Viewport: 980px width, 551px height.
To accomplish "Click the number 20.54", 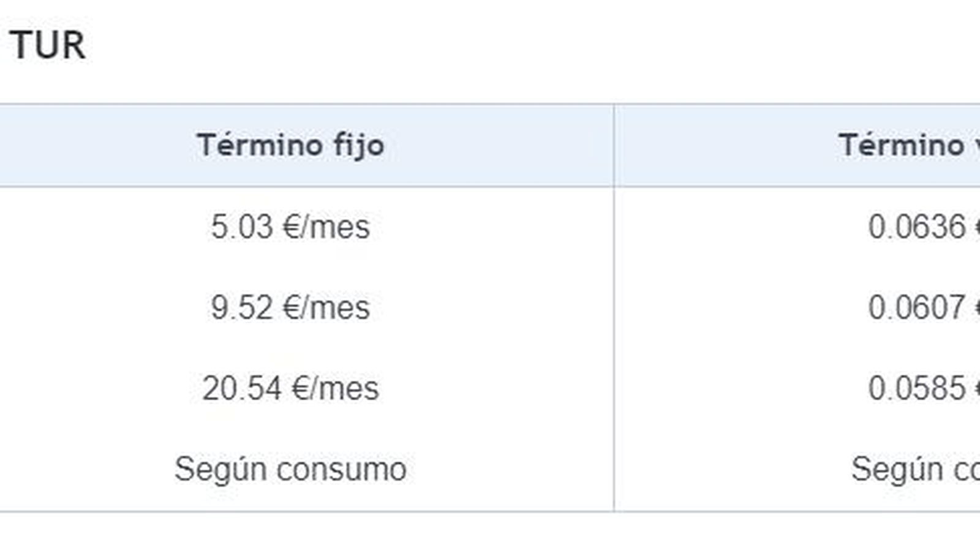I will pyautogui.click(x=241, y=388).
